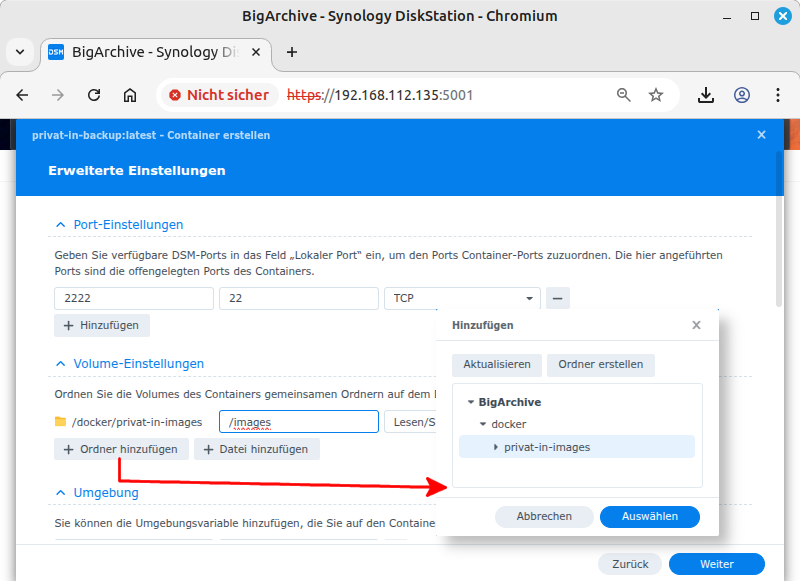Switch to the BigArchive browser tab
Viewport: 800px width, 581px height.
click(x=150, y=52)
